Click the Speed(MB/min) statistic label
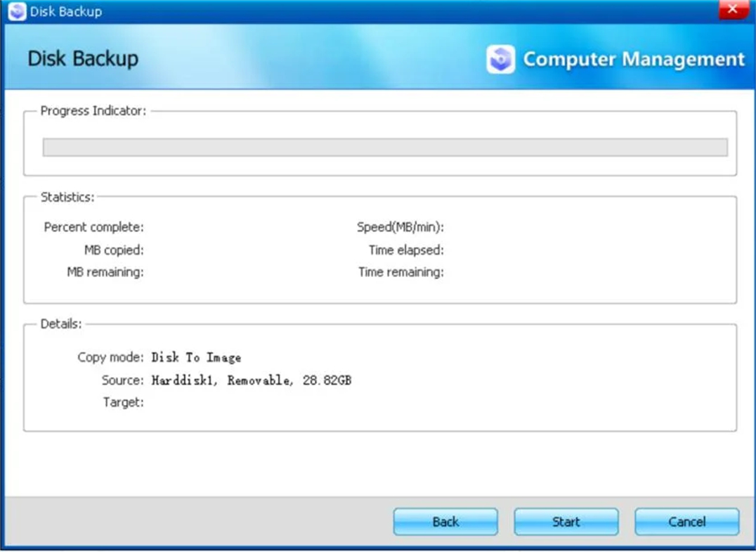 pos(400,227)
